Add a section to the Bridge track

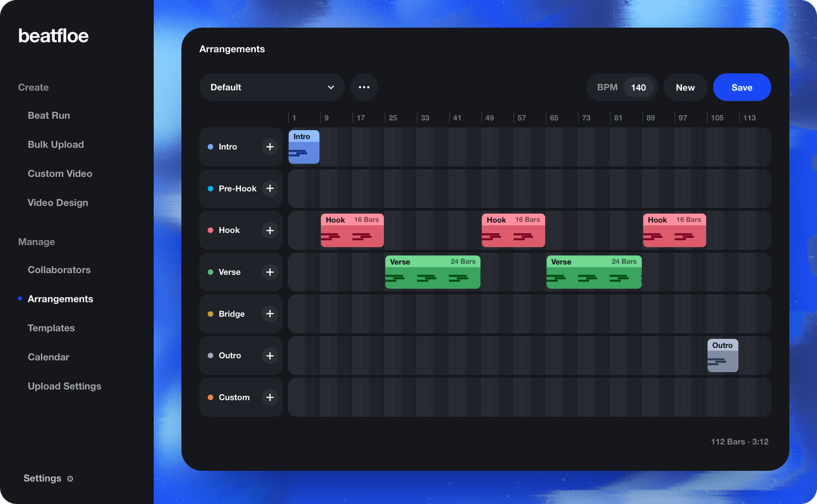[x=270, y=314]
